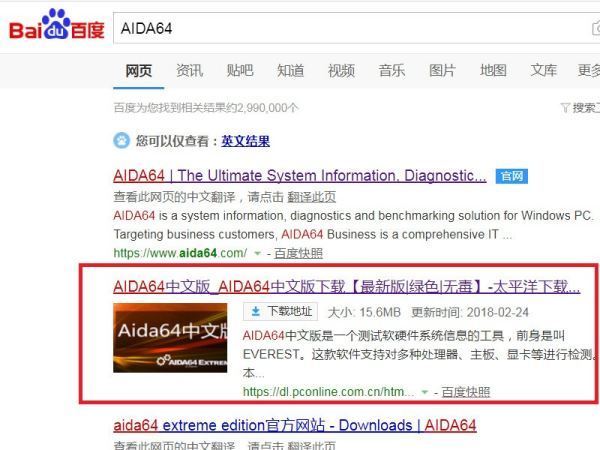Open the 音乐 tab

(392, 71)
